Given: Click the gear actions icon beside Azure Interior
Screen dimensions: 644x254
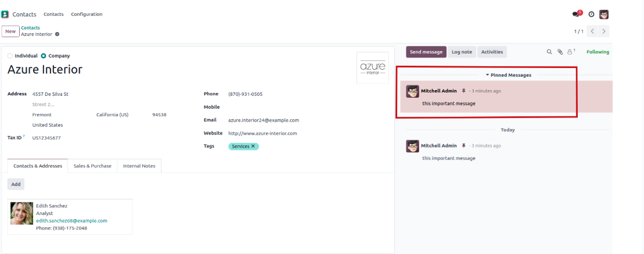Looking at the screenshot, I should pyautogui.click(x=57, y=34).
